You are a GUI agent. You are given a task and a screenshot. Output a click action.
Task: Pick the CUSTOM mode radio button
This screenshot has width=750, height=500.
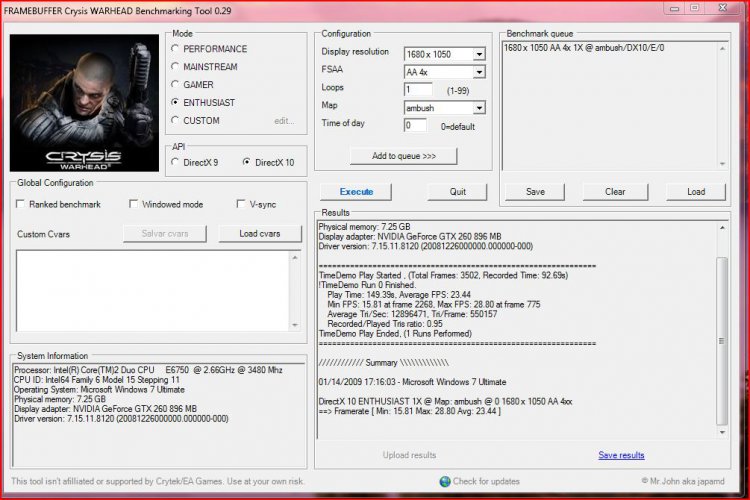(x=175, y=121)
